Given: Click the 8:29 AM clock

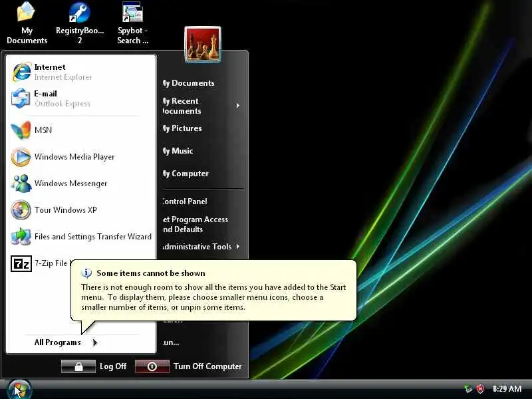Looking at the screenshot, I should [x=507, y=389].
